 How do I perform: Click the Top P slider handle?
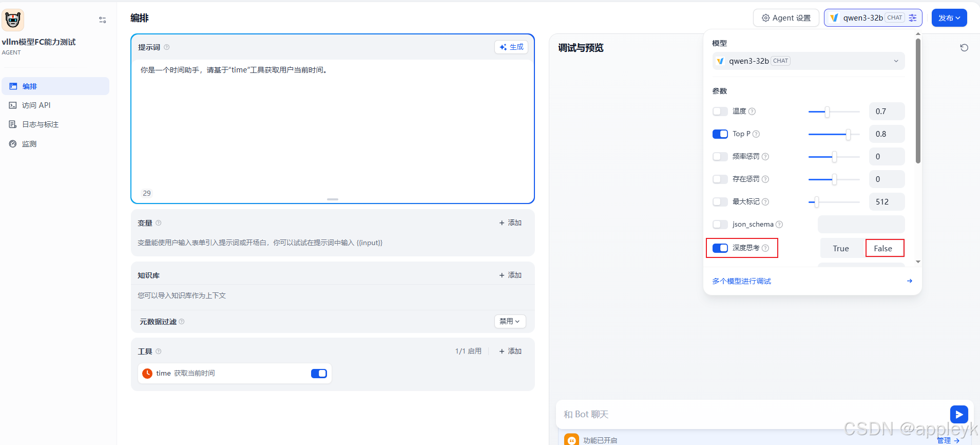click(848, 134)
